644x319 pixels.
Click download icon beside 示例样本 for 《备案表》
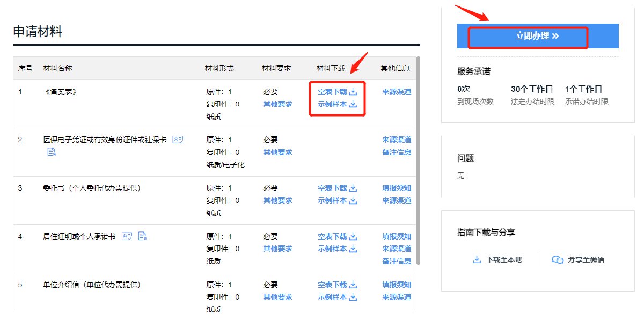353,104
